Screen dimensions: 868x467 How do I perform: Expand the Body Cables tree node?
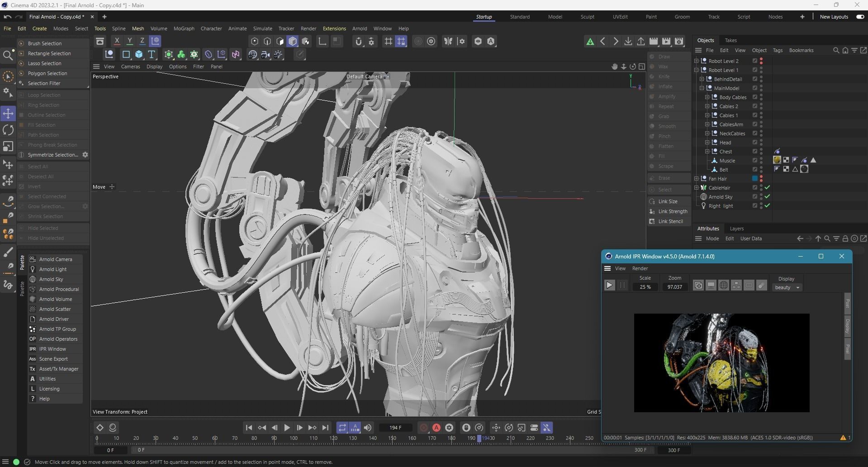(707, 97)
